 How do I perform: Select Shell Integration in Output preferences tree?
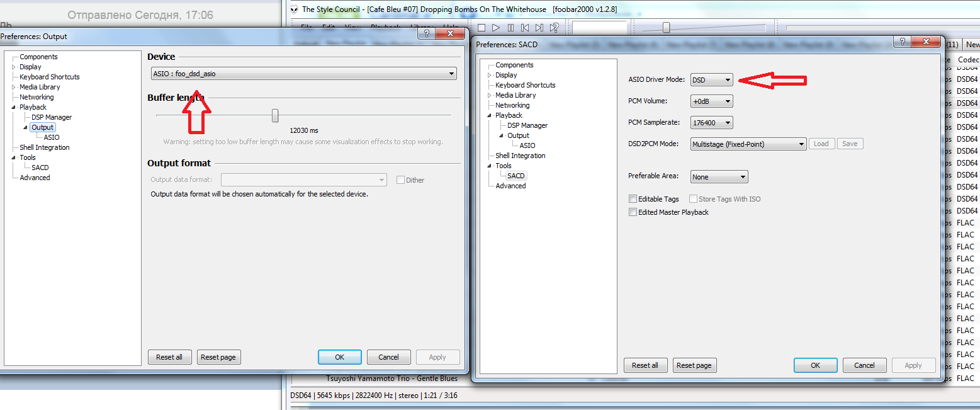tap(44, 147)
